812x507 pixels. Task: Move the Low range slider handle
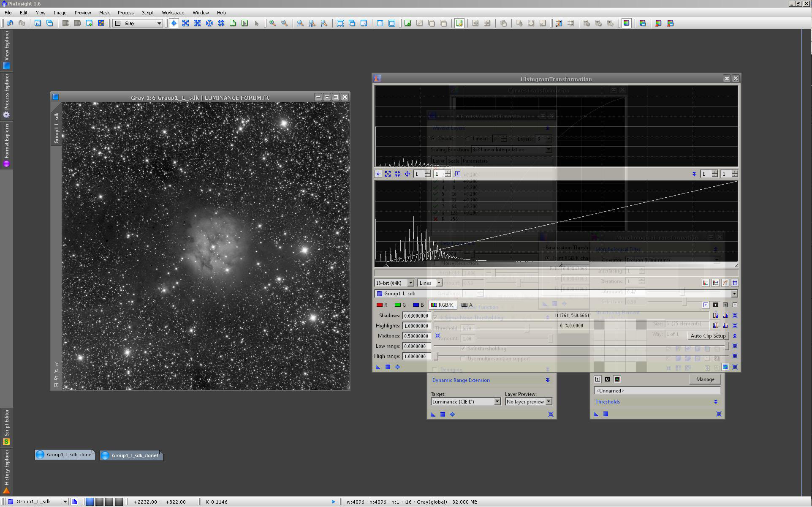[727, 346]
